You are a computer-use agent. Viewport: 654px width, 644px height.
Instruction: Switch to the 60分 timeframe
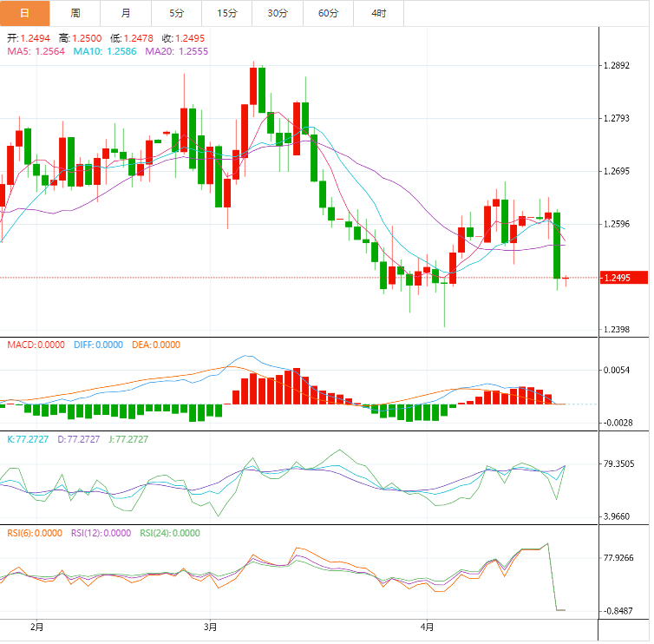click(x=328, y=13)
